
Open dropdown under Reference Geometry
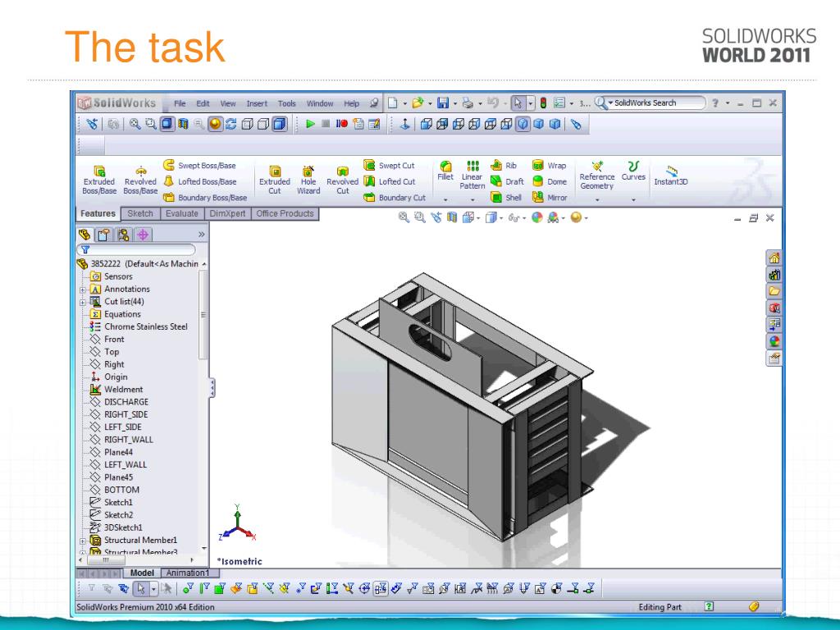(x=597, y=200)
